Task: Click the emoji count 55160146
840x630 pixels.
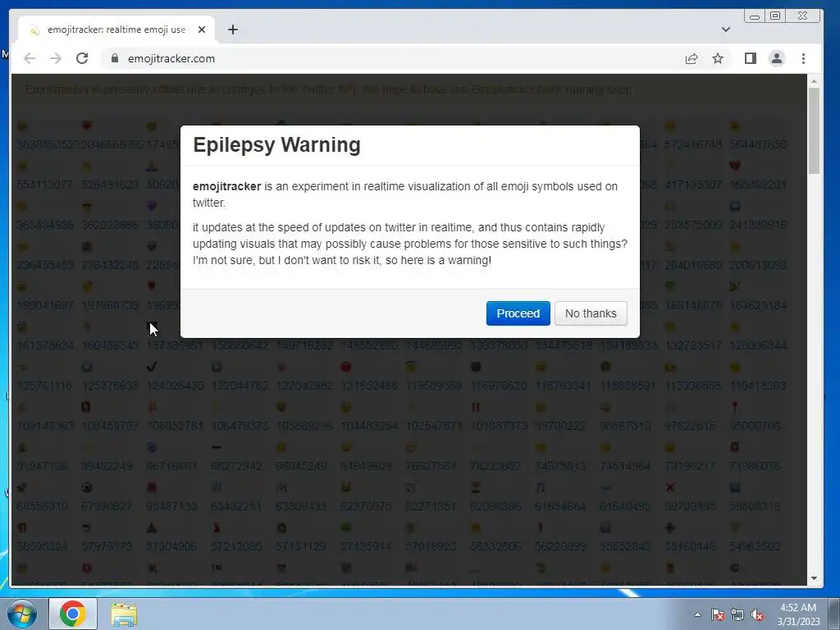Action: (690, 546)
